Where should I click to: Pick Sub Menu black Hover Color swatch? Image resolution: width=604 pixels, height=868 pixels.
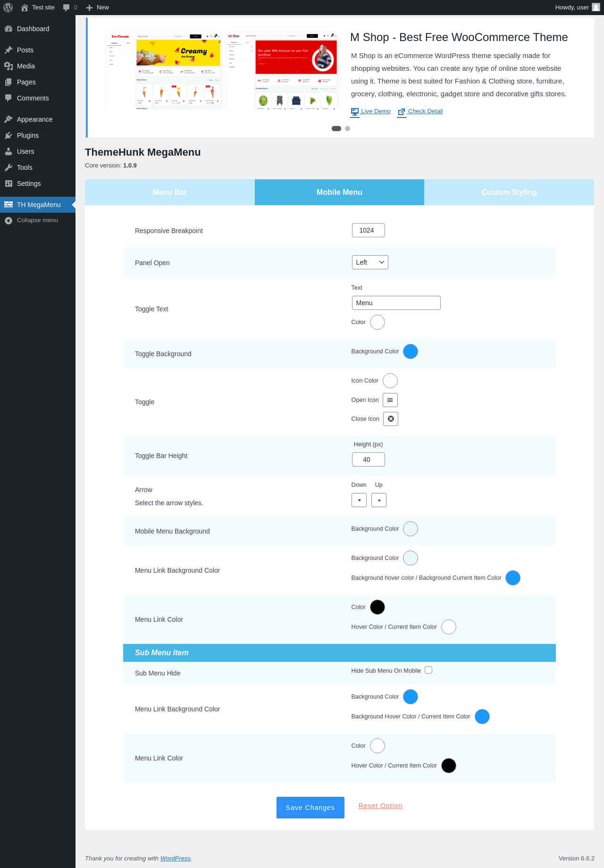pyautogui.click(x=449, y=766)
